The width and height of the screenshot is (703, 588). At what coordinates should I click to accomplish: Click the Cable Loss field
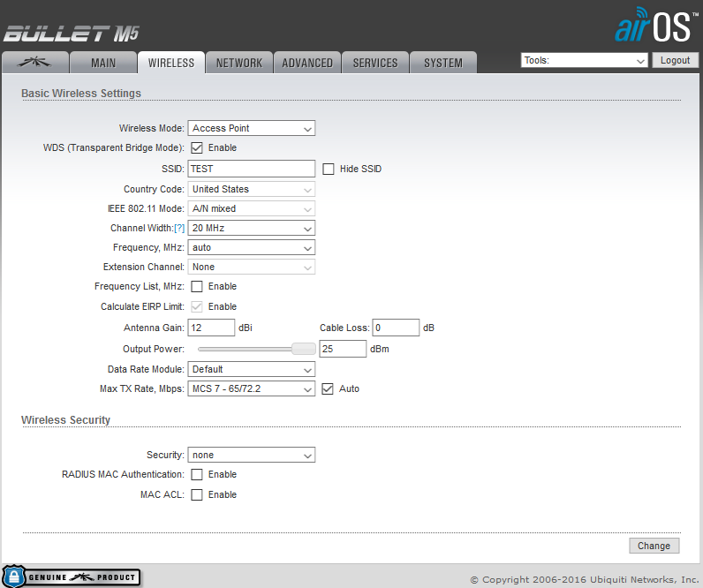[396, 328]
